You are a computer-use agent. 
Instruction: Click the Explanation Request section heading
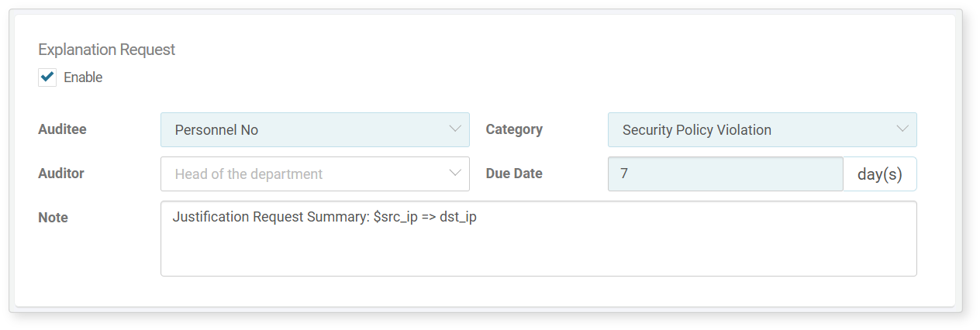pyautogui.click(x=106, y=50)
